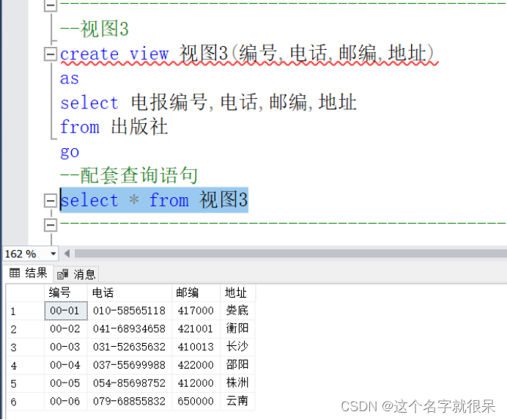This screenshot has width=507, height=420.
Task: Click the create view 视图3 statement line
Action: pos(249,54)
